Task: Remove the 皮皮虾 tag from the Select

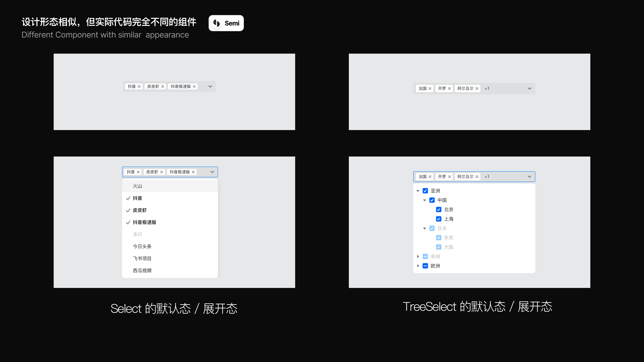Action: coord(162,172)
